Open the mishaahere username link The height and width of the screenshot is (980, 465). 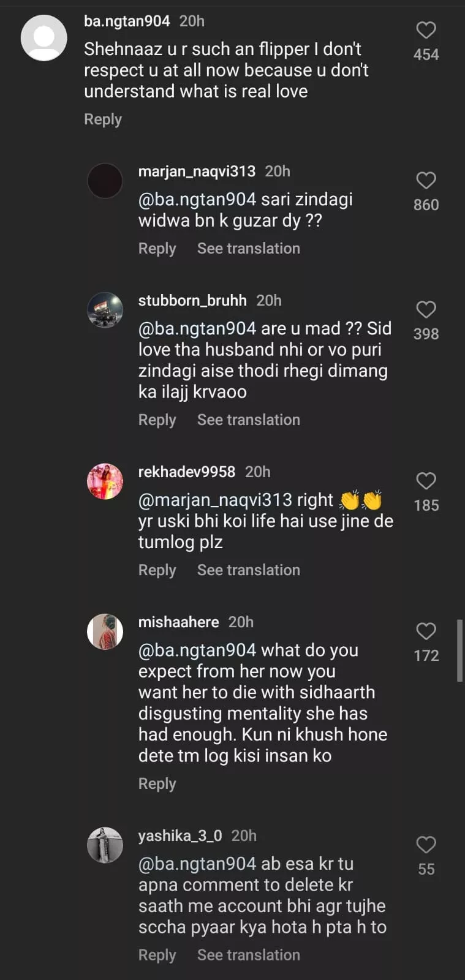178,622
